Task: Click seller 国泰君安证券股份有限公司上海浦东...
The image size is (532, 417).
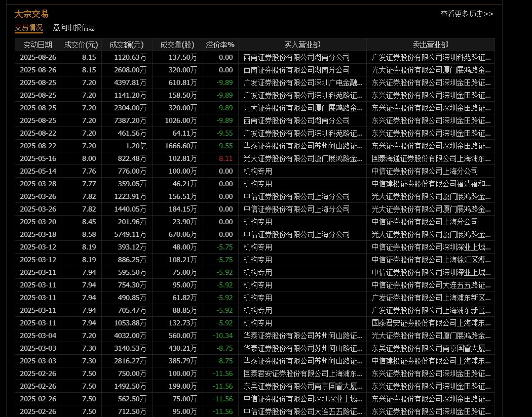Action: coord(431,323)
